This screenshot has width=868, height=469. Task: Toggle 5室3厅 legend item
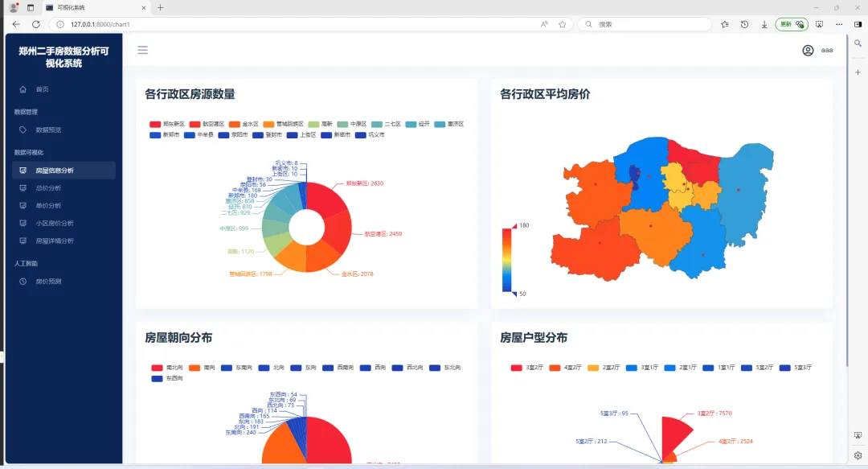(x=795, y=368)
